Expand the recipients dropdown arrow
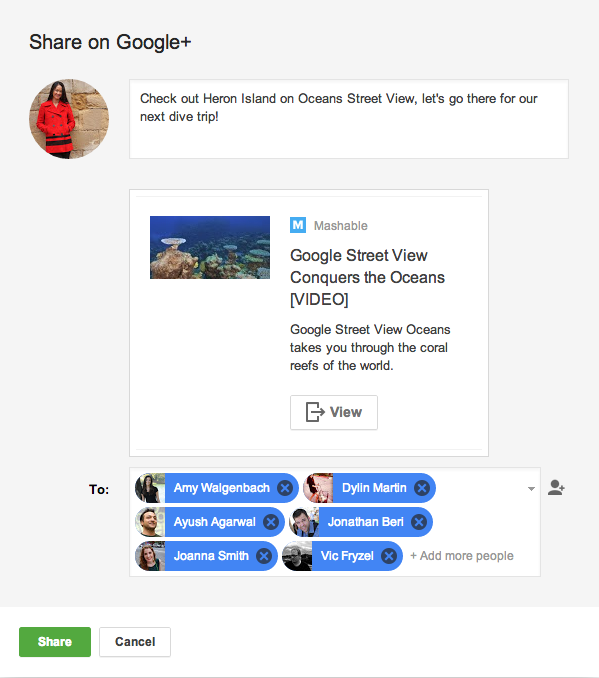Image resolution: width=599 pixels, height=678 pixels. 532,489
